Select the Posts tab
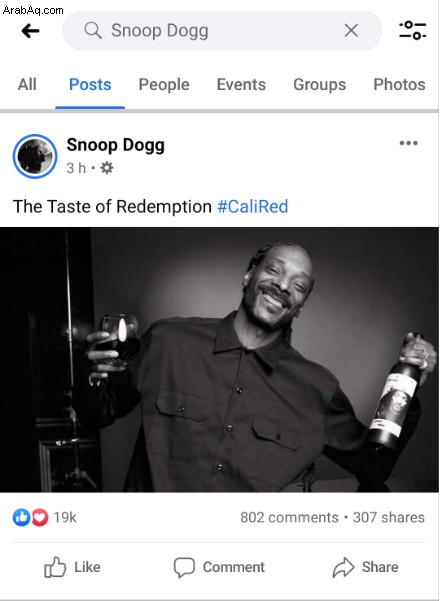The height and width of the screenshot is (601, 440). click(x=90, y=84)
